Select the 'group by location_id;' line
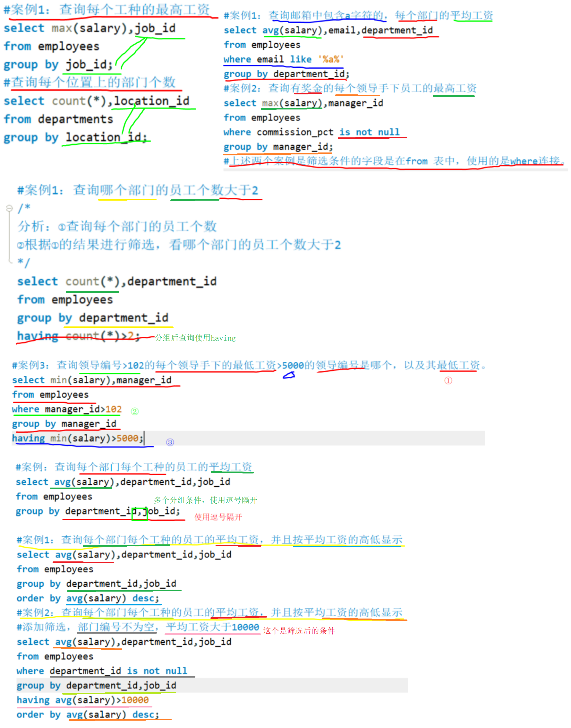 point(75,137)
